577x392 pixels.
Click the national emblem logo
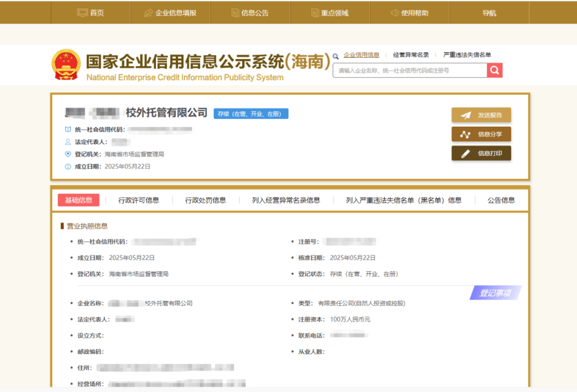coord(65,65)
